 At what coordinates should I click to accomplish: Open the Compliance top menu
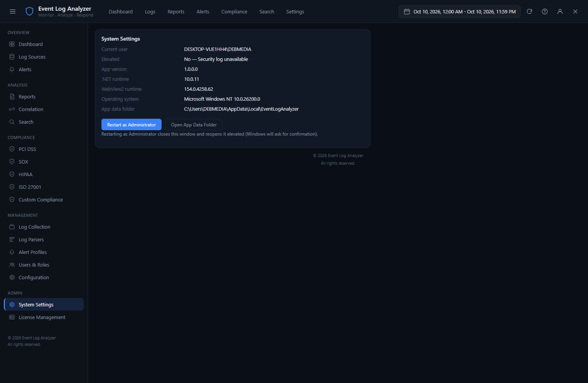pyautogui.click(x=234, y=12)
